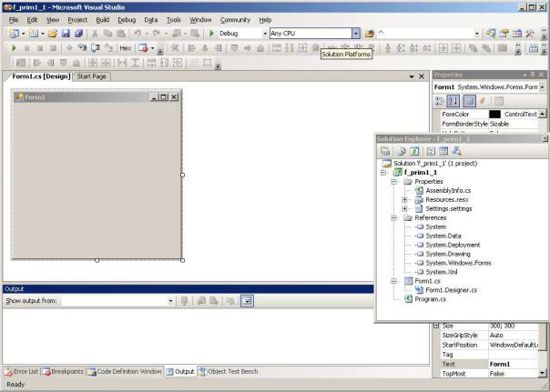Open the File menu
This screenshot has height=392, width=550.
point(14,20)
